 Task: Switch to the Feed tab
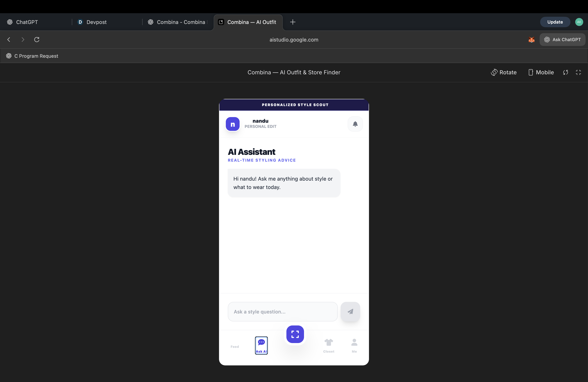pos(234,346)
